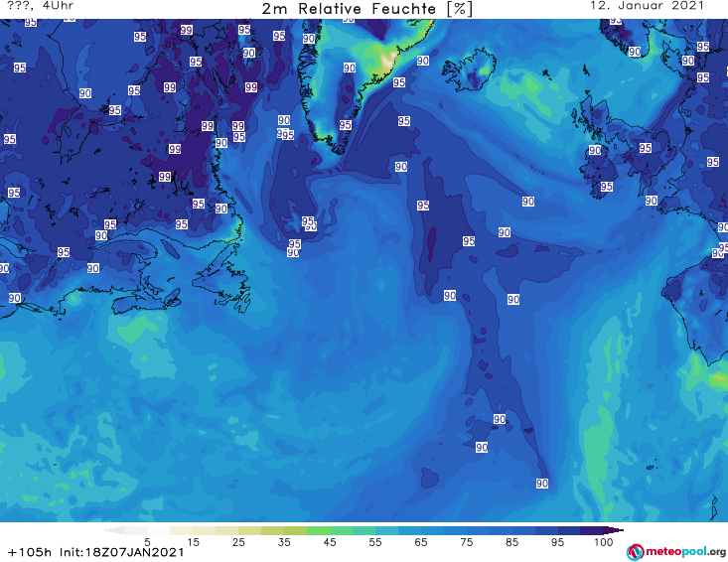Pick the dark purple swatch left of 100

(x=592, y=530)
